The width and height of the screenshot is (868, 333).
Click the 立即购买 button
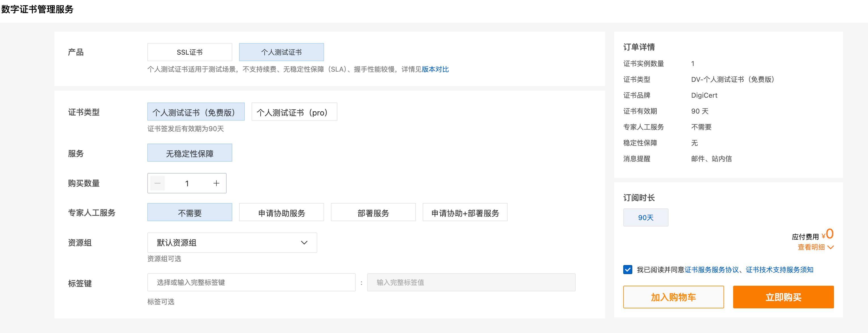783,297
